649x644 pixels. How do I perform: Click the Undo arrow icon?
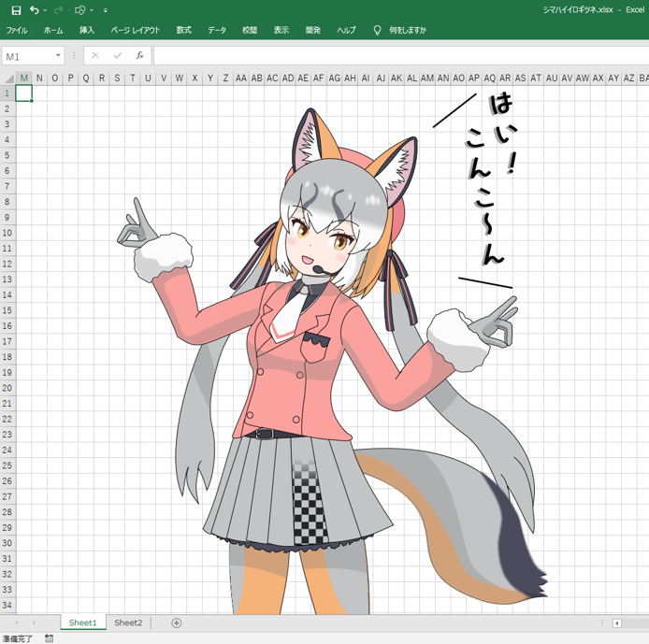35,10
